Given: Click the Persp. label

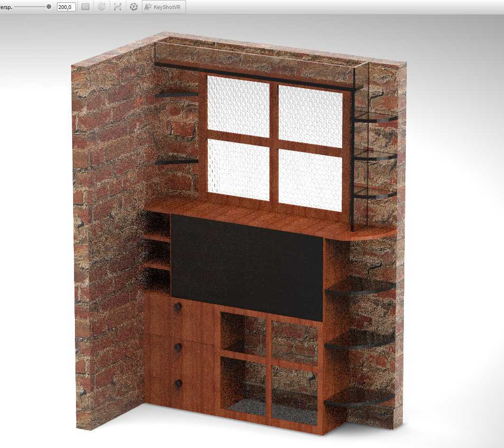Looking at the screenshot, I should pos(6,7).
